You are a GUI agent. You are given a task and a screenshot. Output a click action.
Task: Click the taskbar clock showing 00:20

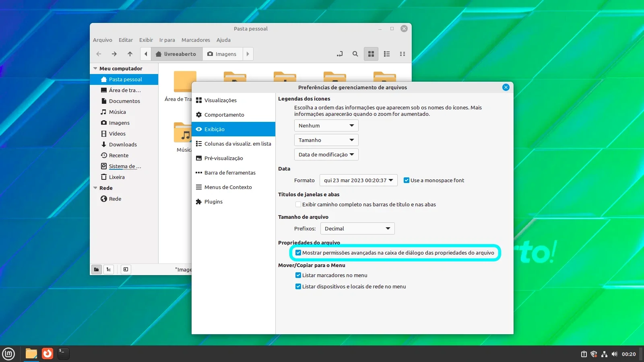coord(629,354)
